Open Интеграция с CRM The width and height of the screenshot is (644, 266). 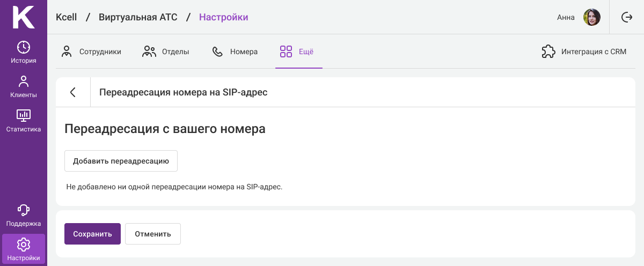click(584, 52)
